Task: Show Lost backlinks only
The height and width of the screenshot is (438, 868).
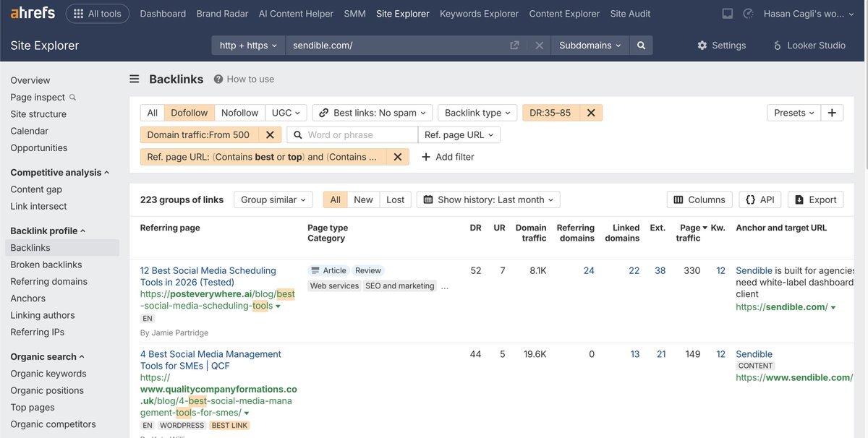Action: point(396,200)
